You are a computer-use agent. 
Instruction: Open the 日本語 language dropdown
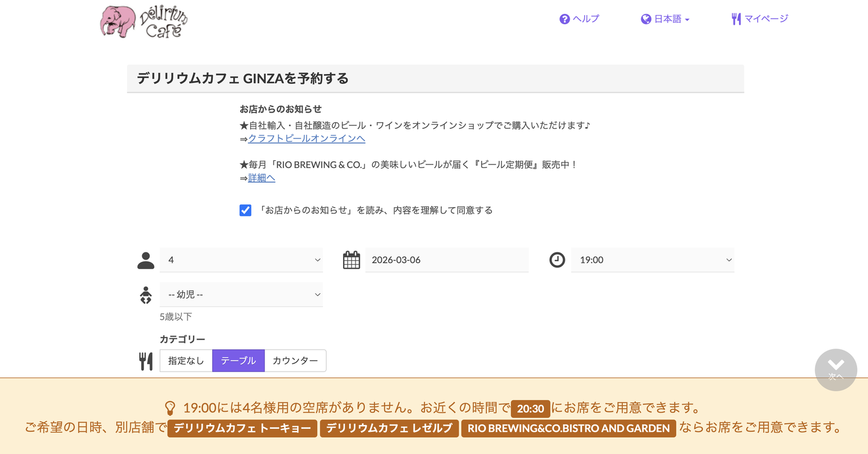tap(669, 19)
